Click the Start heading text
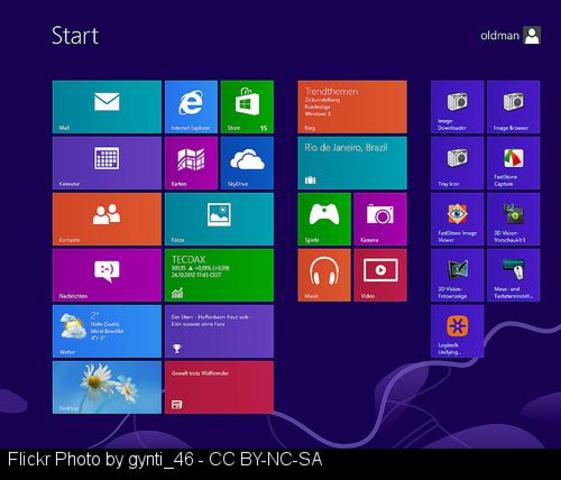This screenshot has width=561, height=480. point(75,35)
